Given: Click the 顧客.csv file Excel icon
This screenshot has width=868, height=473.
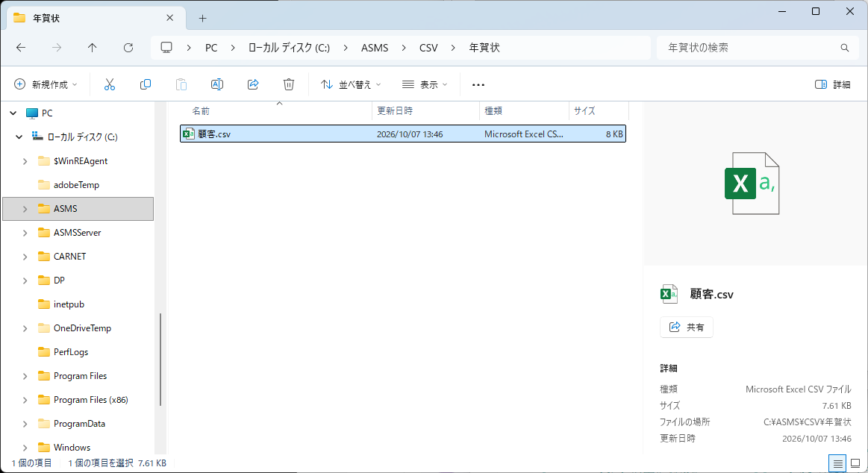Looking at the screenshot, I should (x=188, y=134).
